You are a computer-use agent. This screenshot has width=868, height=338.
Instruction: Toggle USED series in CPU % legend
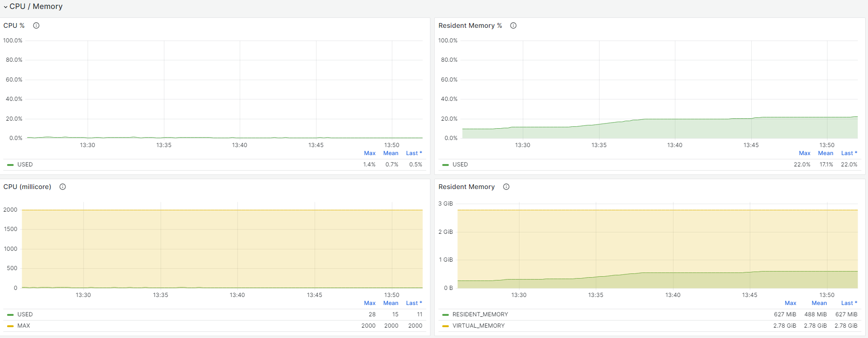pyautogui.click(x=25, y=165)
